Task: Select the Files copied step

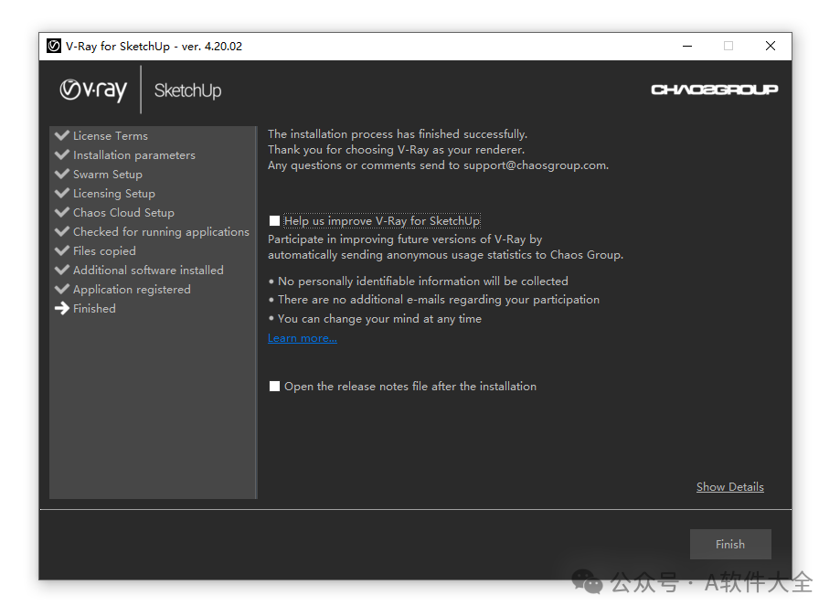Action: [x=104, y=251]
